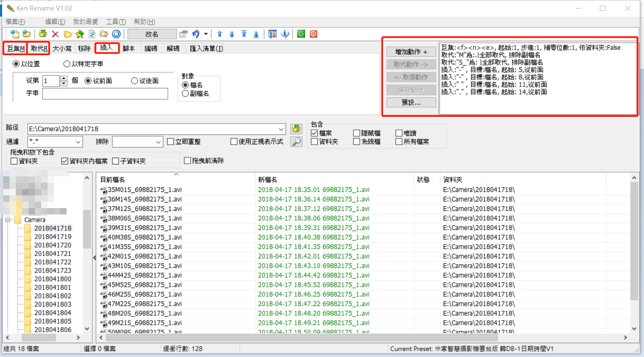Click the greyed-out icon right of 改名
644x357 pixels.
[x=183, y=34]
